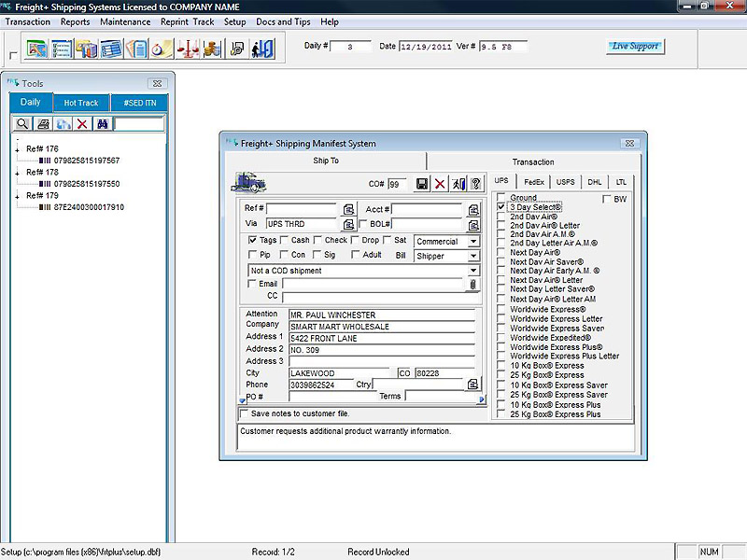The width and height of the screenshot is (747, 560).
Task: Switch to the Hot Track tab
Action: [81, 103]
